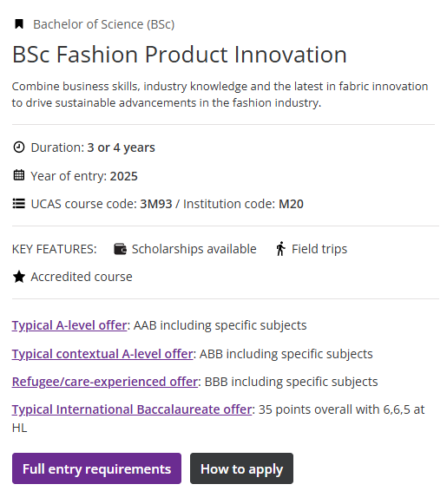Click the M20 institution code text
The width and height of the screenshot is (447, 504).
291,204
